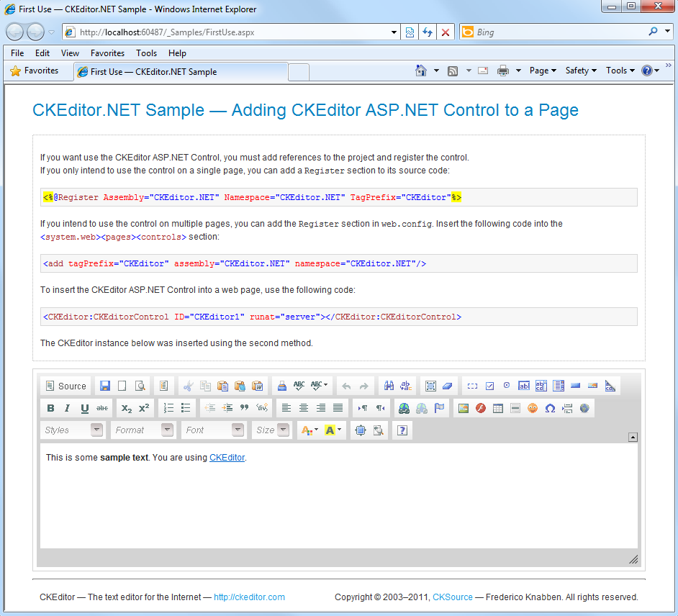Open the command bar Tools dropdown
The width and height of the screenshot is (678, 616).
620,71
